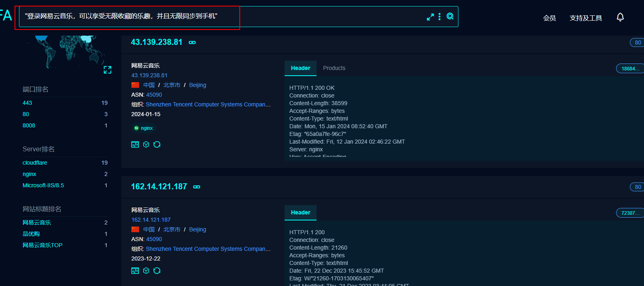The height and width of the screenshot is (286, 644).
Task: Click 中国 country link for 162.14.121.187
Action: point(149,229)
